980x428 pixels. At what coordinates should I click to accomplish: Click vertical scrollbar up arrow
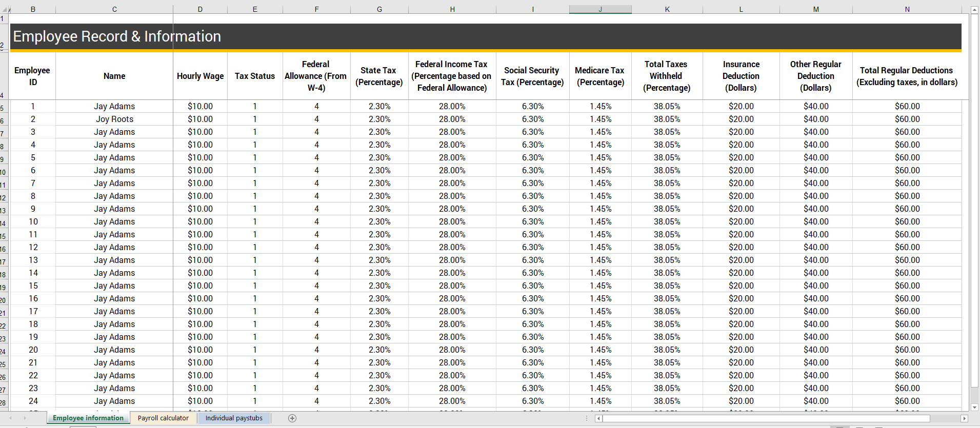(x=974, y=10)
